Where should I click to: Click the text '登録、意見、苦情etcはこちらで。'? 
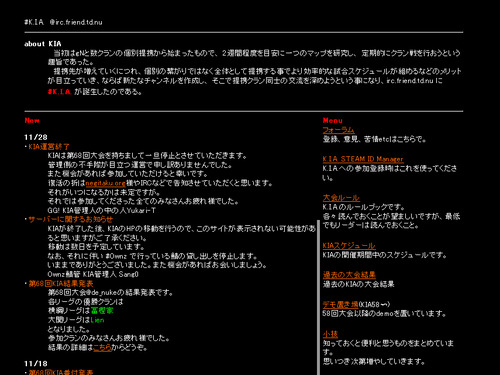pos(374,139)
